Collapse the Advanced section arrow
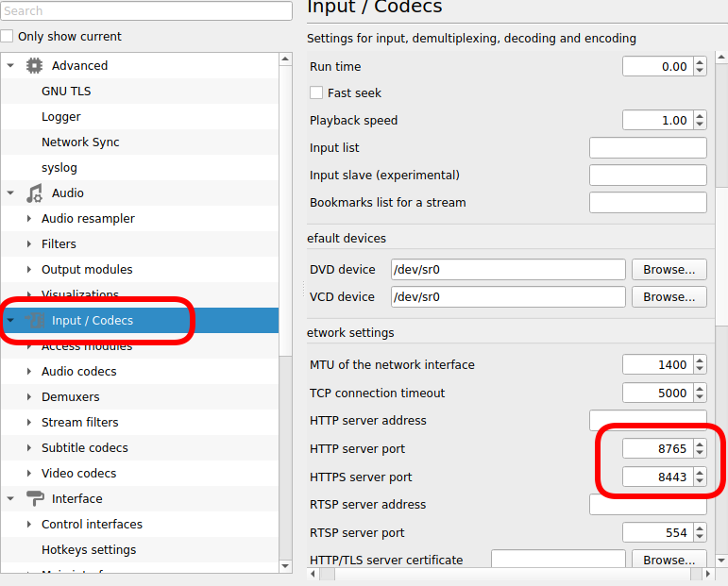The height and width of the screenshot is (586, 728). pos(11,66)
